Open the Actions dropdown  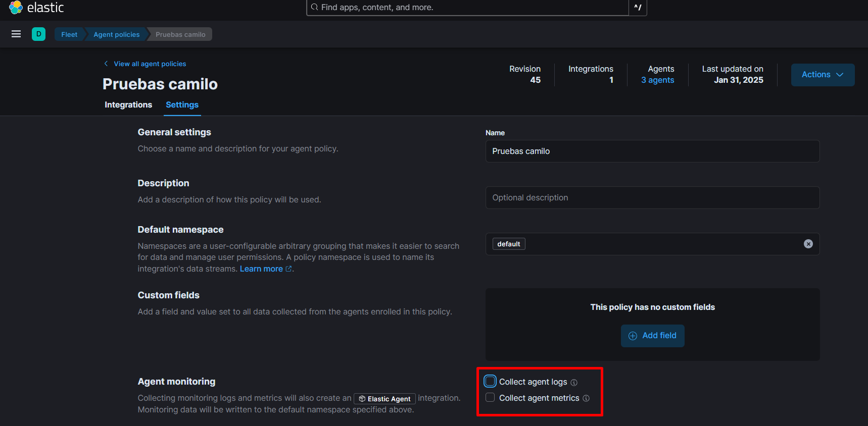(x=823, y=75)
